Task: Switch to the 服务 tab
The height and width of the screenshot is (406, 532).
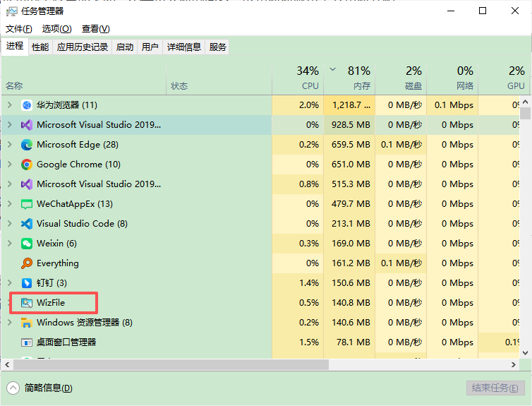Action: 217,47
